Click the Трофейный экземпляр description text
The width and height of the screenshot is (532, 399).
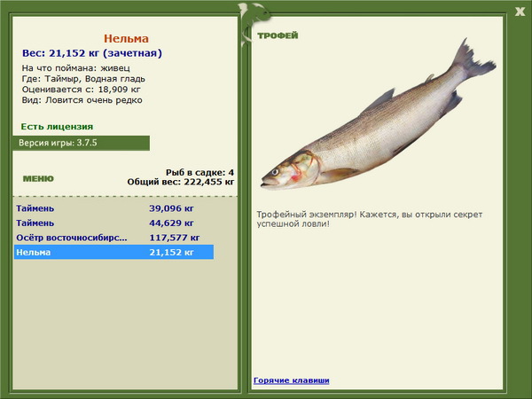[x=370, y=219]
